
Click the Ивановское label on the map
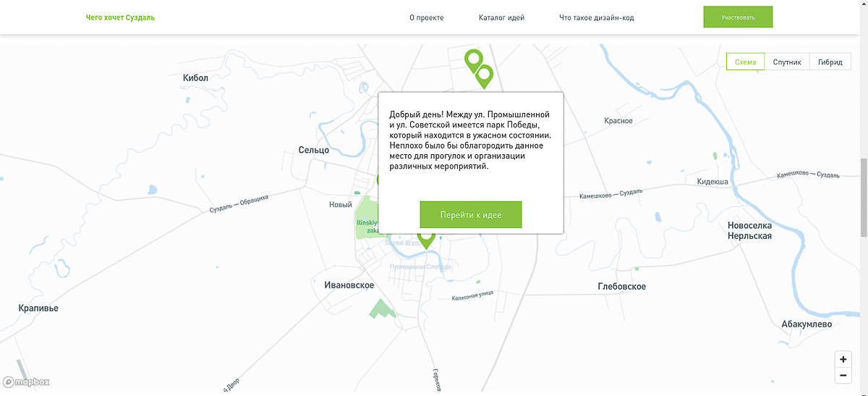pos(349,285)
